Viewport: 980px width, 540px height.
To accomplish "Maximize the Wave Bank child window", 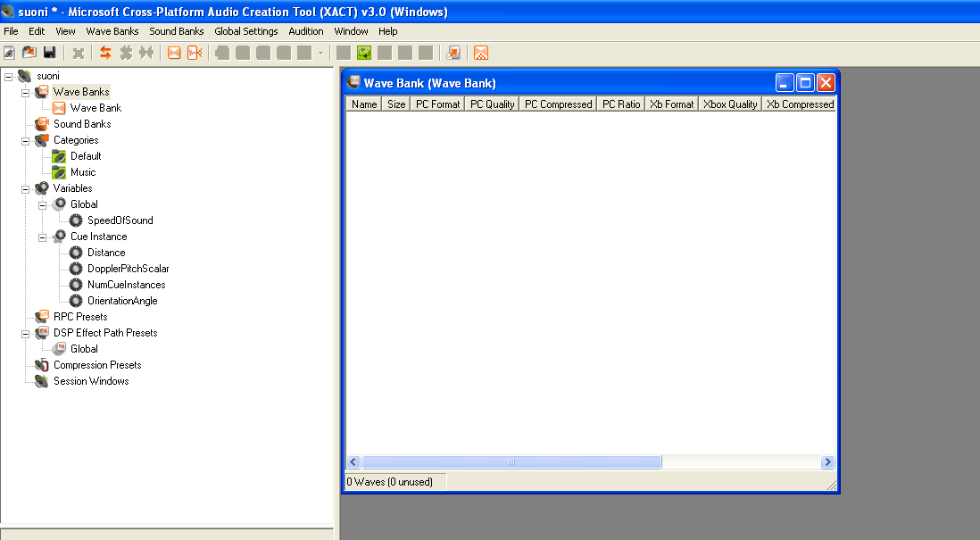I will pyautogui.click(x=805, y=82).
